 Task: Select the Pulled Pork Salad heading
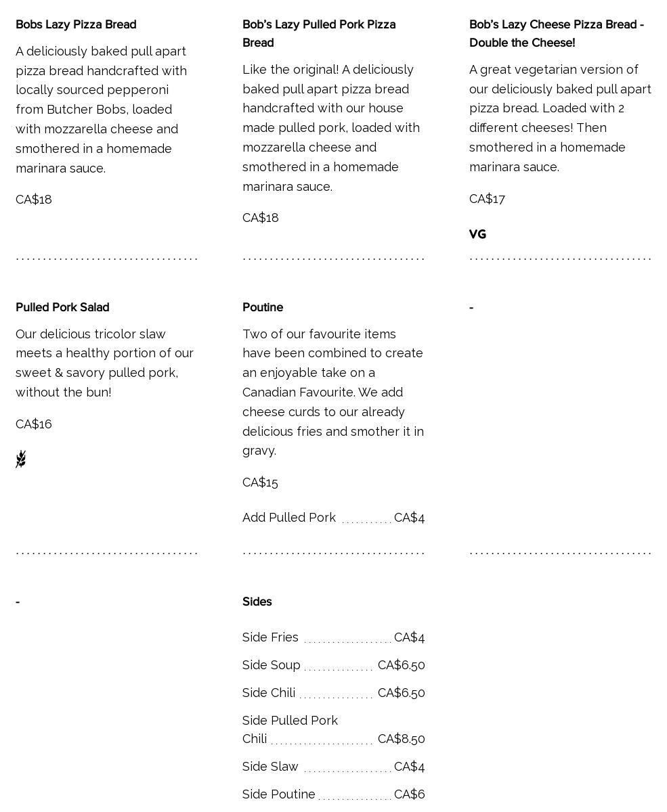point(62,307)
